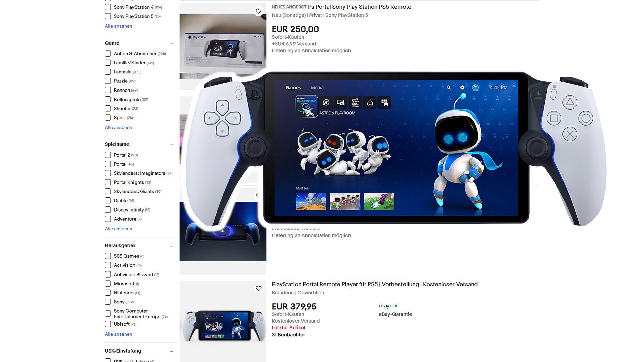Open PlayStation Portal Remote Player Vorbestellung listing
Screen dimensions: 644x362
375,284
